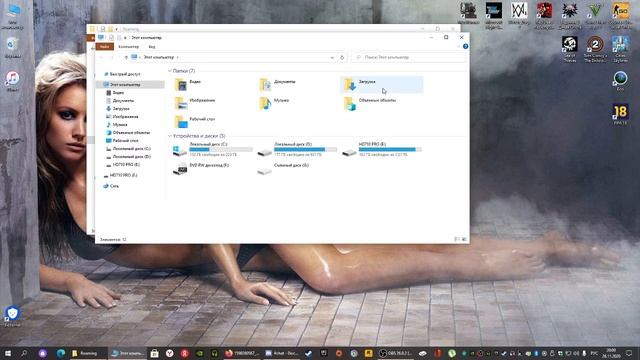Select the HD710 PRO (E:) drive in the devices section
The height and width of the screenshot is (360, 640).
pos(382,149)
